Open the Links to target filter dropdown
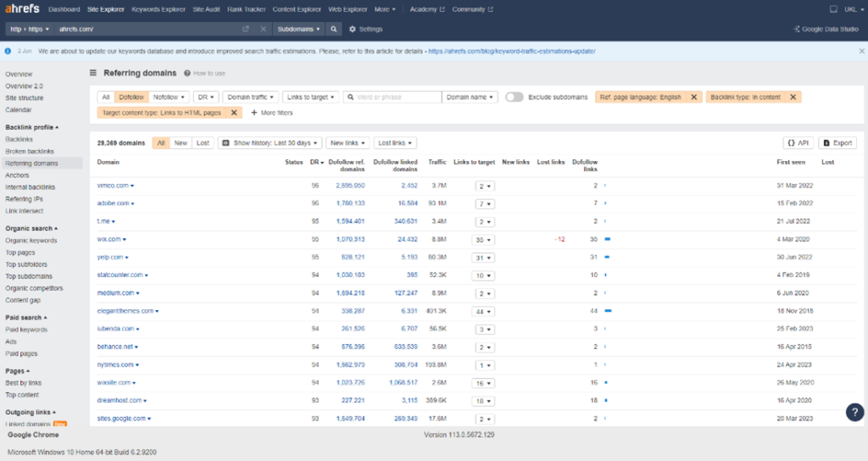 (x=310, y=97)
